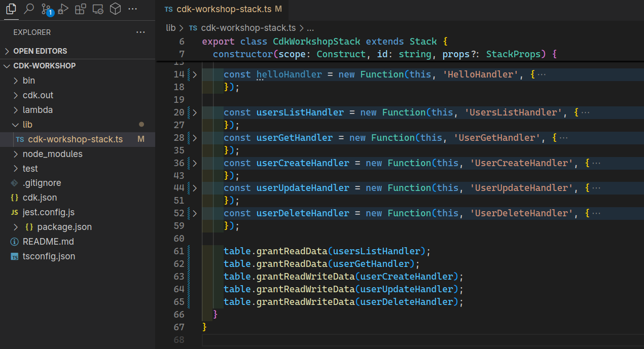Switch to the cdk-workshop-stack.ts editor tab

tap(223, 9)
